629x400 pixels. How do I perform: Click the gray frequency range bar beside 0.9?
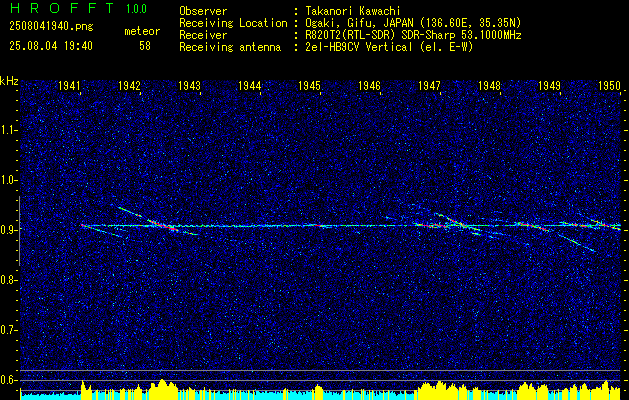pos(19,231)
